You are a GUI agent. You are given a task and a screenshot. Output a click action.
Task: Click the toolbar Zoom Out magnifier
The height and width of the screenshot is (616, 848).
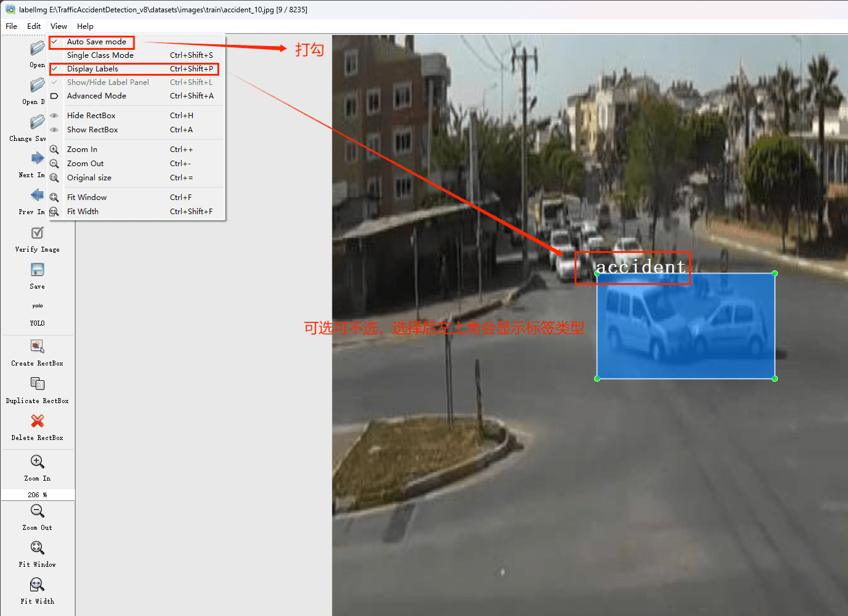pyautogui.click(x=37, y=511)
